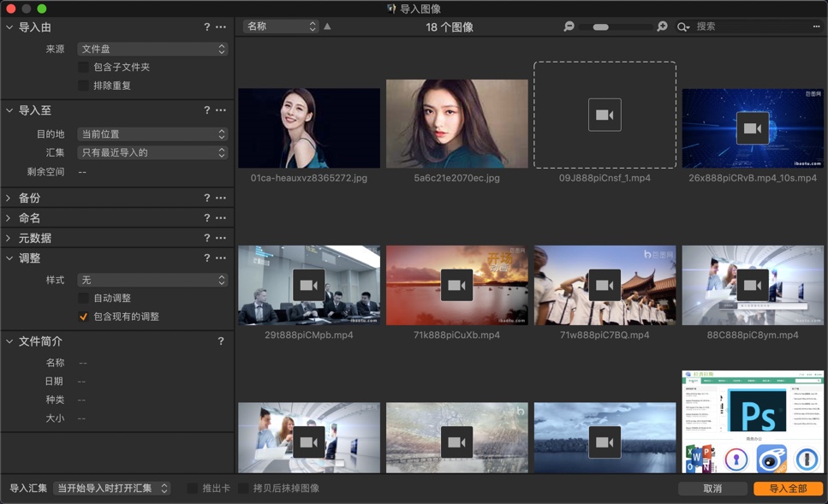The width and height of the screenshot is (828, 504).
Task: Click the search magnifier icon
Action: coord(682,27)
